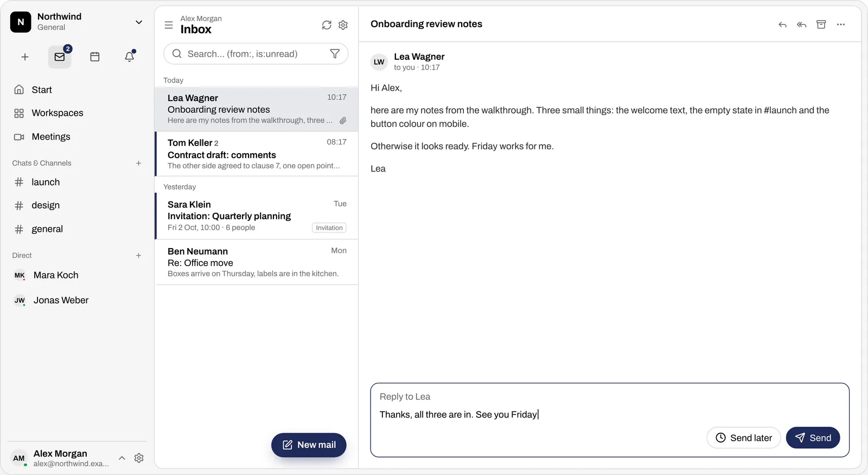868x475 pixels.
Task: Open the calendar icon in sidebar
Action: point(95,57)
